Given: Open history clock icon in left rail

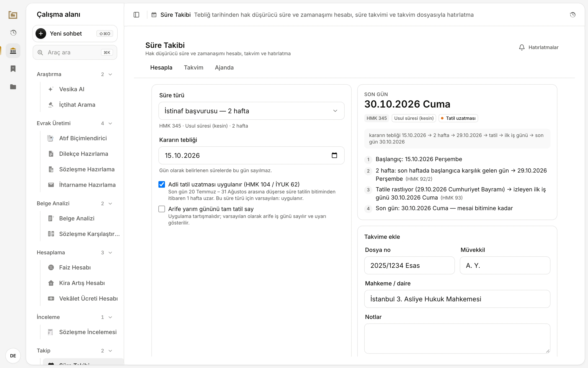Looking at the screenshot, I should tap(13, 33).
